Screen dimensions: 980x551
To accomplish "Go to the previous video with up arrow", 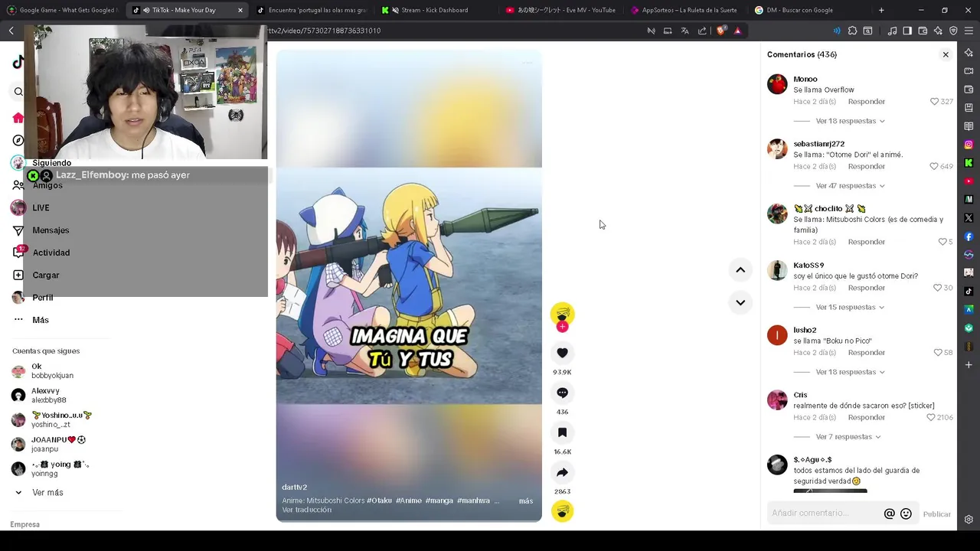I will (x=740, y=269).
